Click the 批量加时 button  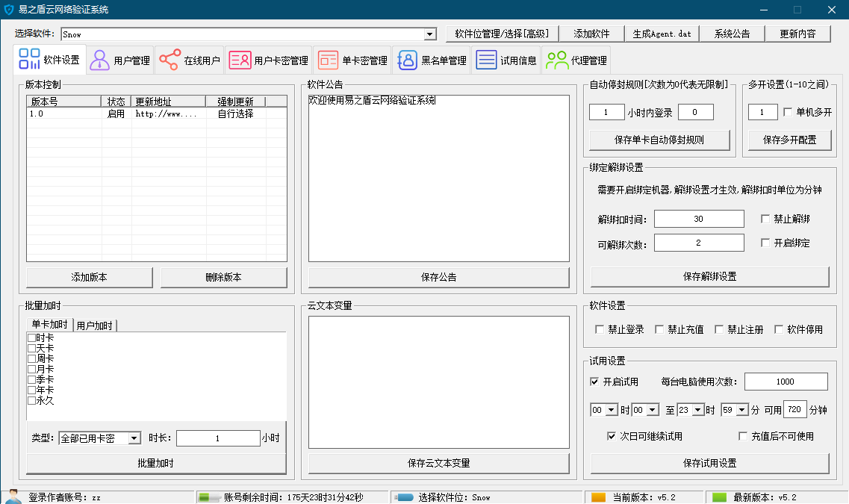coord(156,464)
